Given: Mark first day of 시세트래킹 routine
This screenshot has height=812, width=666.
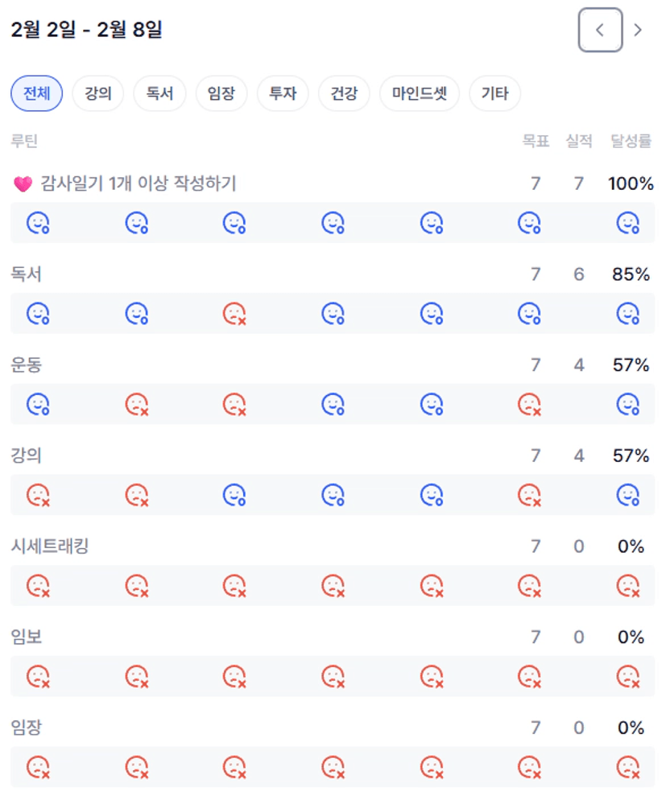Looking at the screenshot, I should [38, 586].
